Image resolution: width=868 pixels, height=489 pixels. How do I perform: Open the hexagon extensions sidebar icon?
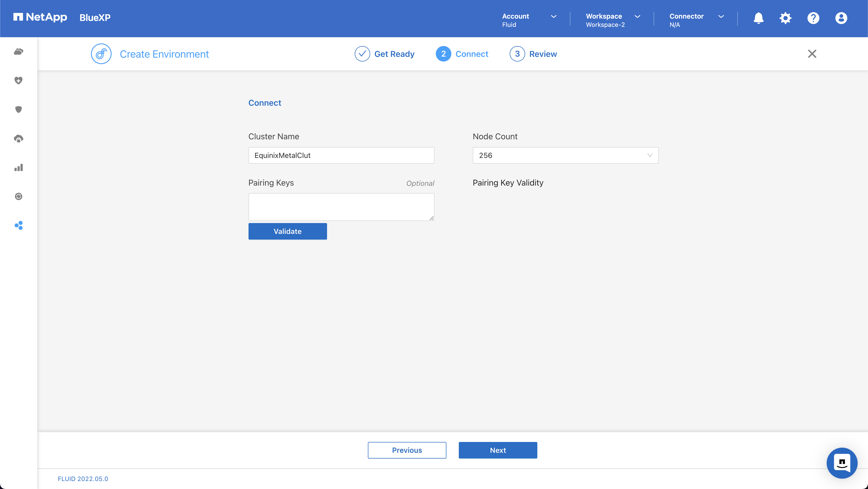tap(19, 225)
